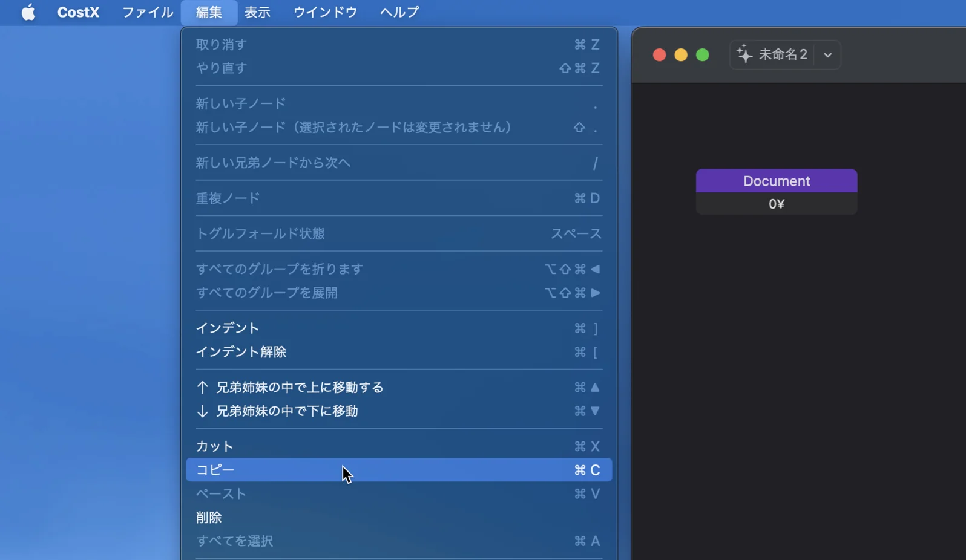Open the 表示 menu
Image resolution: width=966 pixels, height=560 pixels.
[257, 12]
